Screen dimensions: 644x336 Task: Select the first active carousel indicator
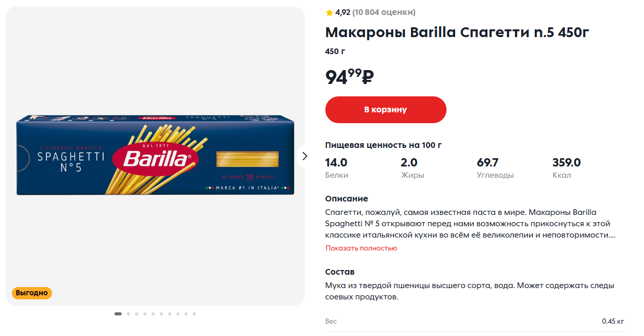point(118,313)
